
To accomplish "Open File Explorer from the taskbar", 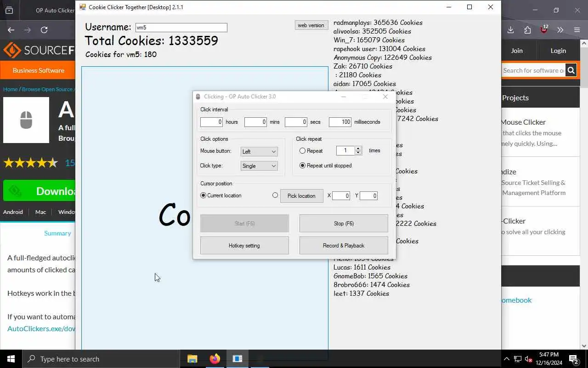I will click(192, 359).
